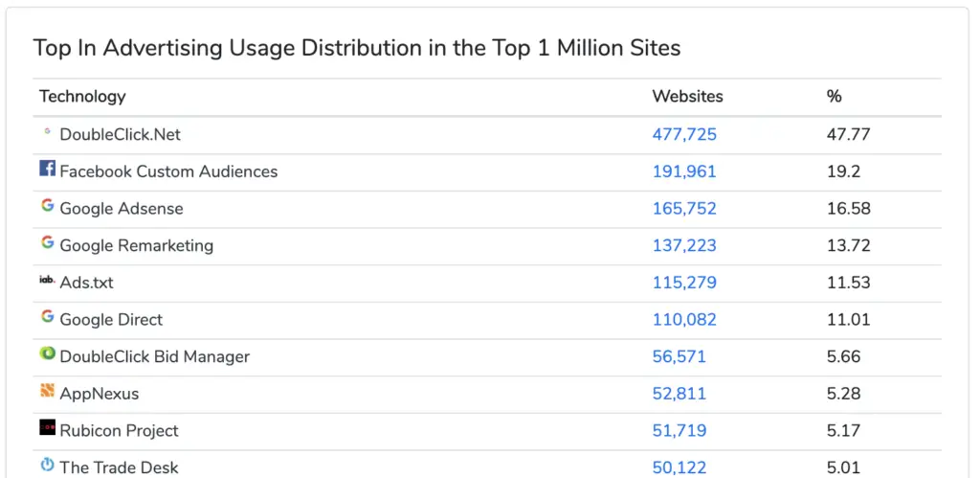This screenshot has width=980, height=478.
Task: Click the Google Adsense G icon
Action: (x=48, y=205)
